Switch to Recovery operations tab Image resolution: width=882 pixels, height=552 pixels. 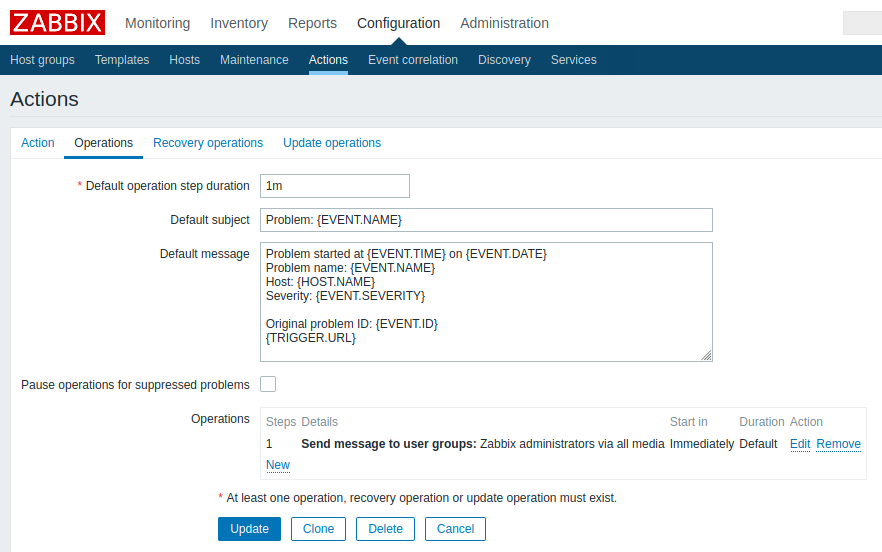(x=208, y=143)
